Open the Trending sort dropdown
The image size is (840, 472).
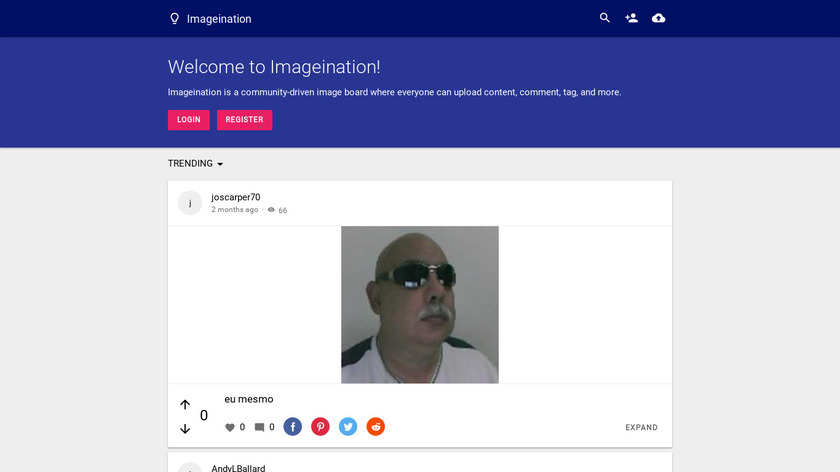click(196, 164)
